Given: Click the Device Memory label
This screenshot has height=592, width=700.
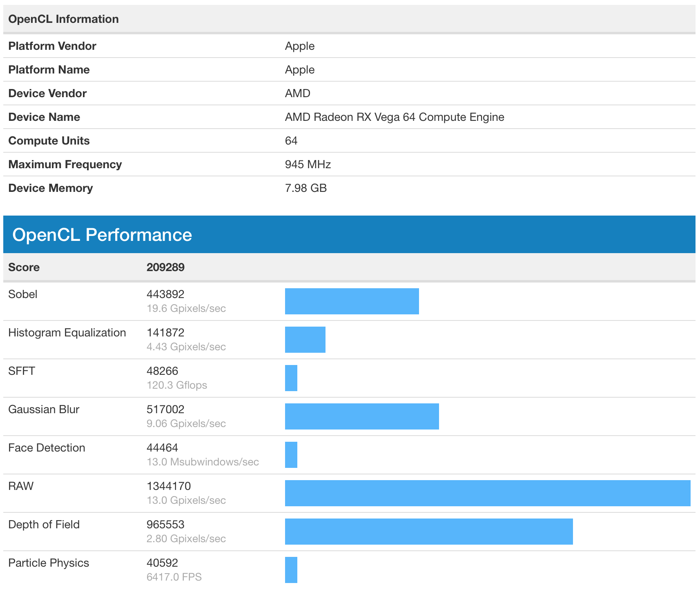Looking at the screenshot, I should [x=51, y=188].
